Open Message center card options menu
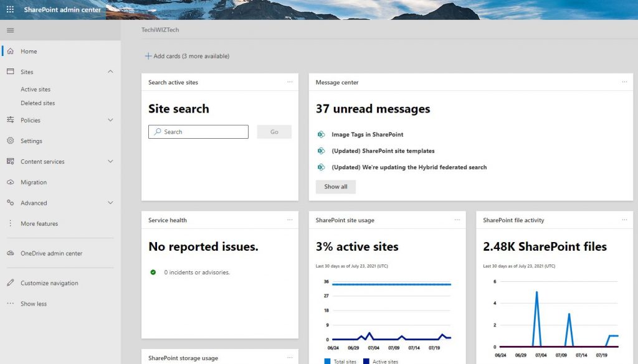The height and width of the screenshot is (364, 638). point(624,82)
